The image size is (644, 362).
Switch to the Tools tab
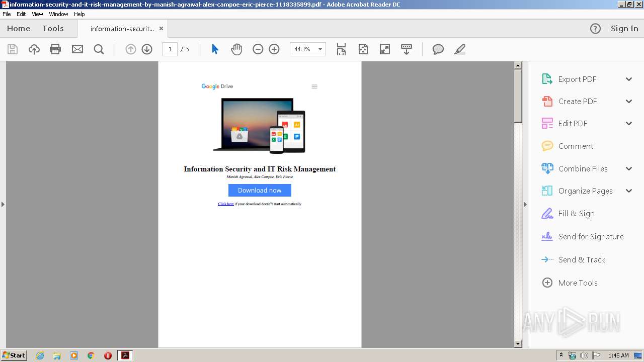[53, 29]
